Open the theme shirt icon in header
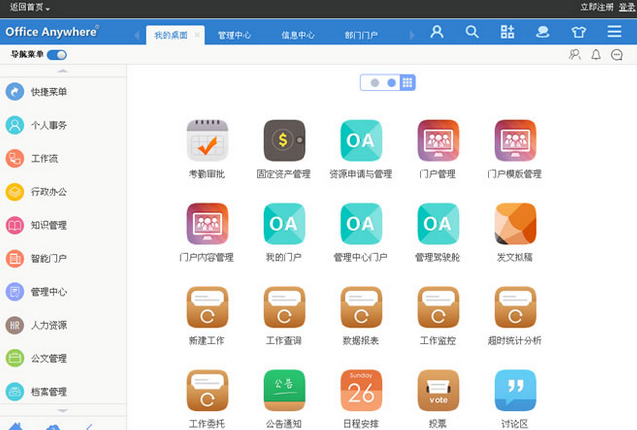 [x=578, y=32]
